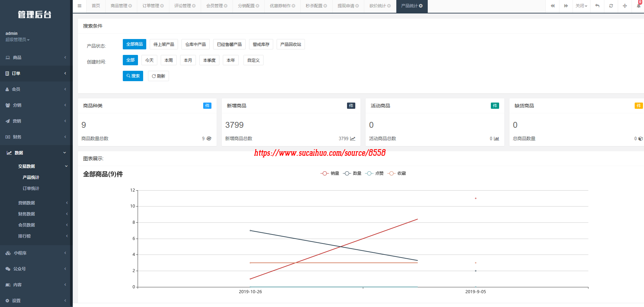Screen dimensions: 644x307
Task: Select the 待上架产品 status filter
Action: (164, 44)
